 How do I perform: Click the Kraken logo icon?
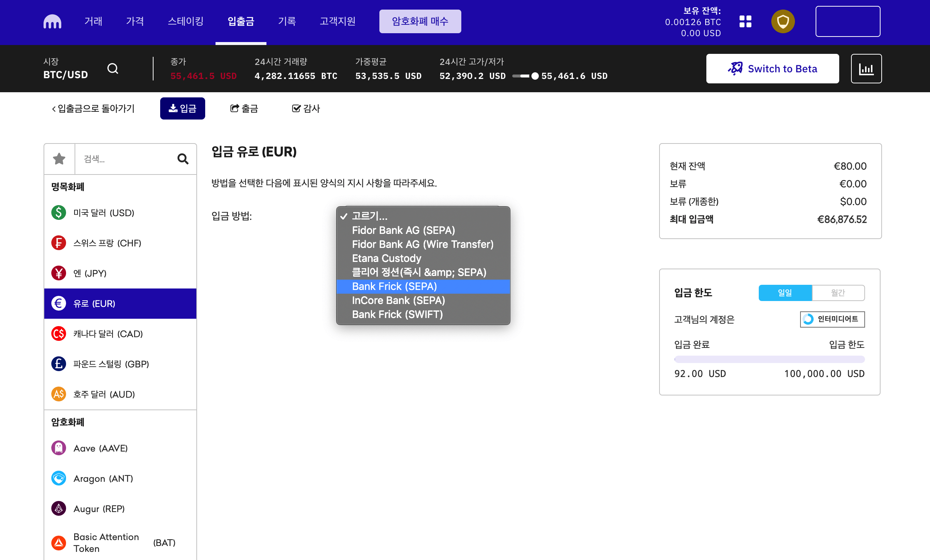(x=52, y=21)
